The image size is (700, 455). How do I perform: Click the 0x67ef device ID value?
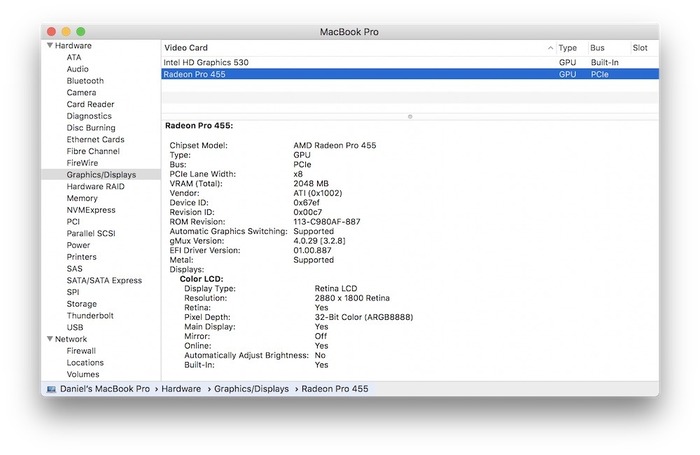[306, 202]
